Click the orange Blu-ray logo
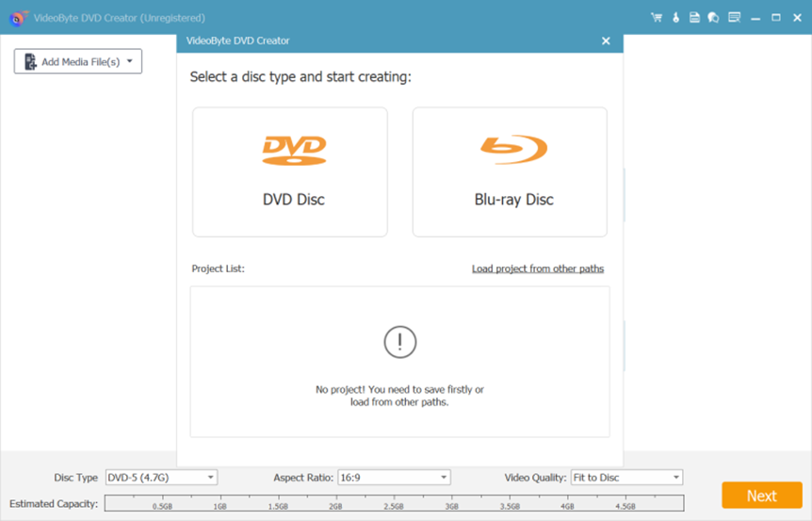 [x=513, y=149]
